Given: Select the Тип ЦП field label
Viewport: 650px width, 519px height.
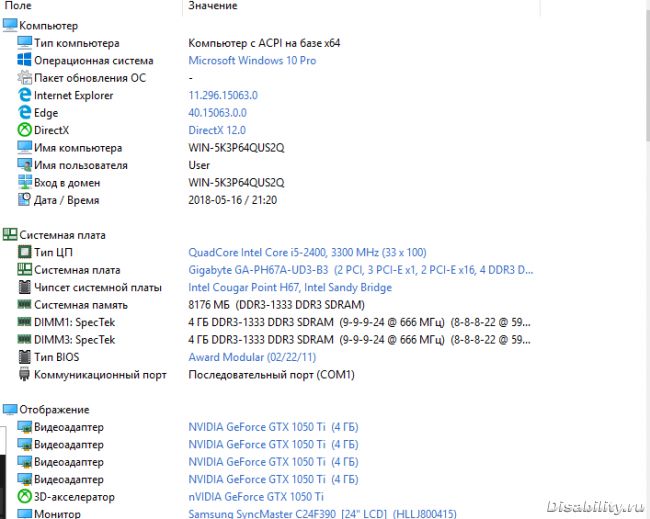Looking at the screenshot, I should pos(53,252).
